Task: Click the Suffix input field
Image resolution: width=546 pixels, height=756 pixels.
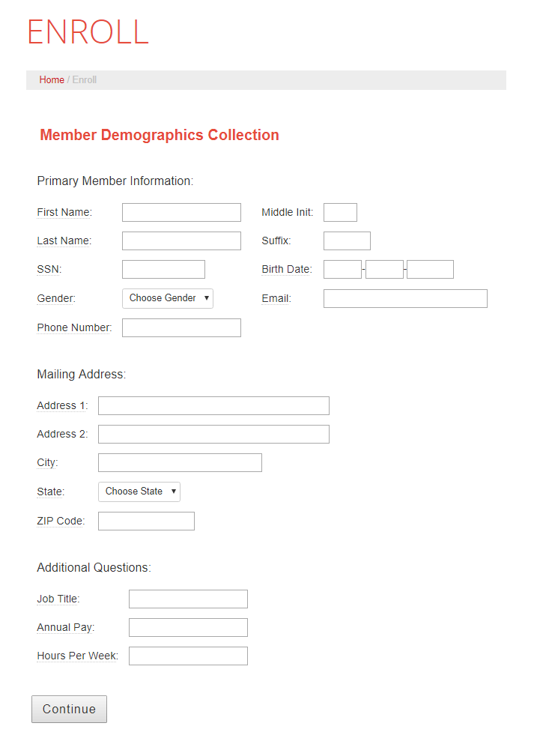Action: coord(347,241)
